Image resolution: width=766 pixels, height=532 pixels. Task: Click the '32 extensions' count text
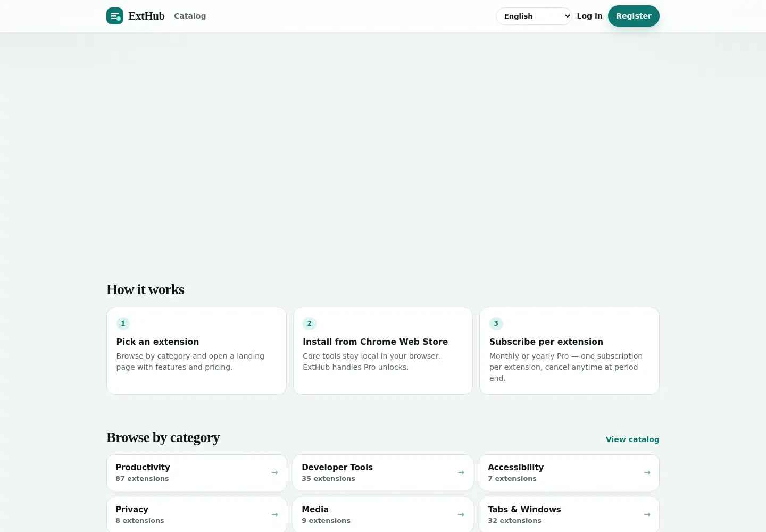point(514,521)
